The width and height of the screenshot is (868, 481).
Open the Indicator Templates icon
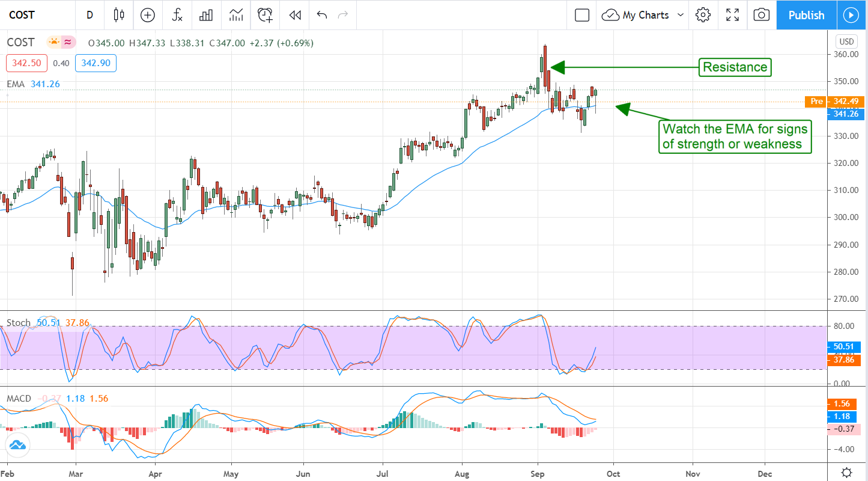(x=236, y=15)
